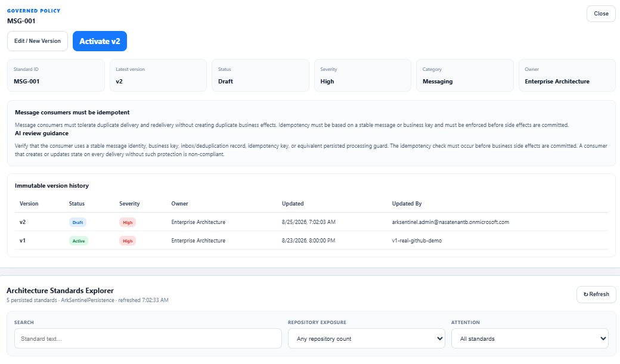This screenshot has width=620, height=364.
Task: Click the Status column header
Action: click(77, 204)
